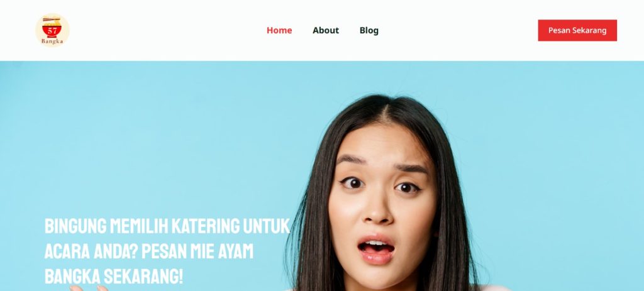
Task: Click the word KATERING in the hero heading
Action: point(206,226)
